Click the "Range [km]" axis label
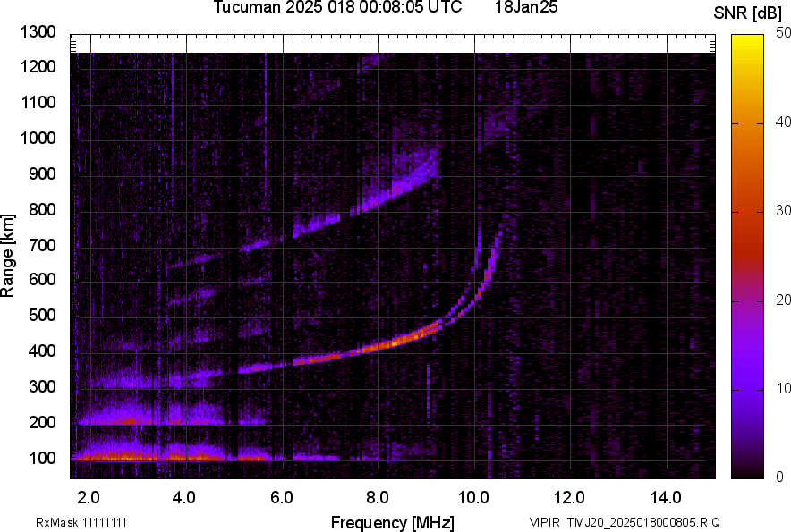This screenshot has height=532, width=791. click(7, 256)
